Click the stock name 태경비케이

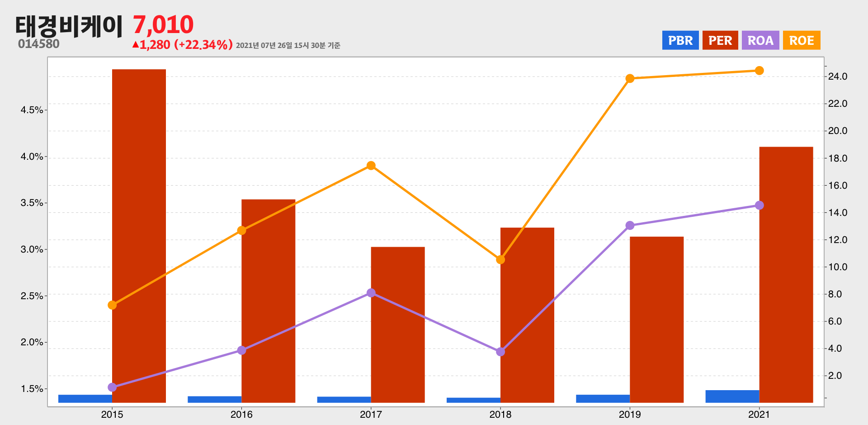pos(69,26)
